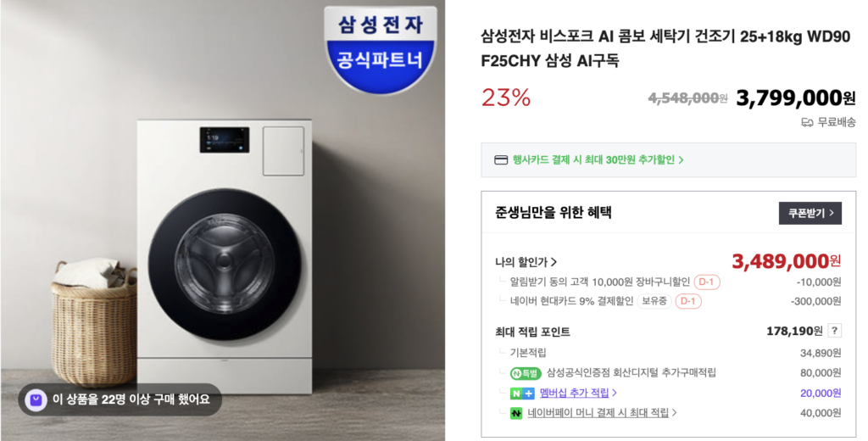Click the washing machine product image

225,256
